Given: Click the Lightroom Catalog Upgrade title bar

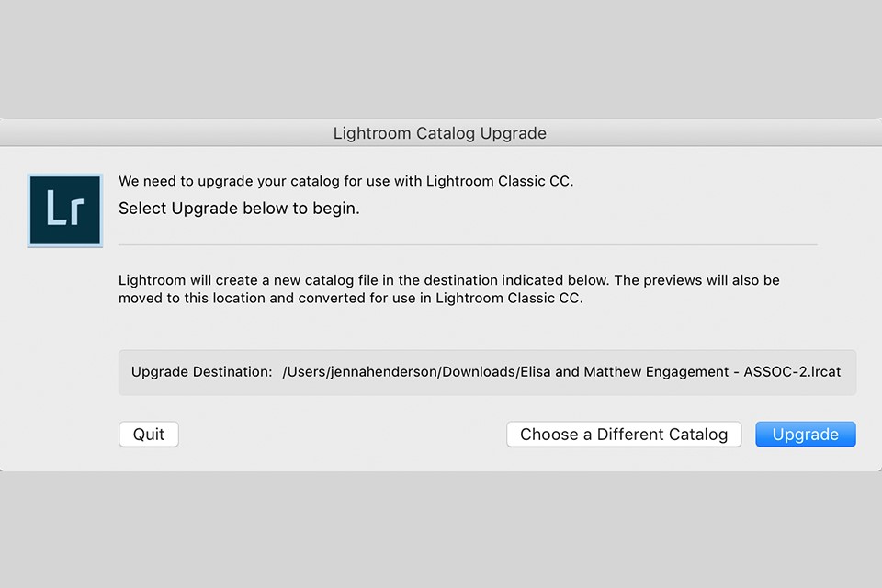Looking at the screenshot, I should point(439,133).
